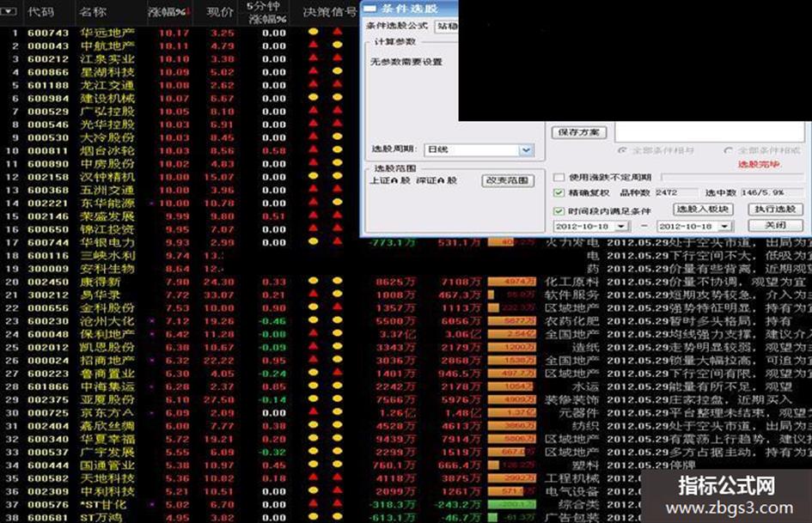Click red triangle signal in 大冷股份 row
Viewport: 812px width, 523px height.
point(314,137)
